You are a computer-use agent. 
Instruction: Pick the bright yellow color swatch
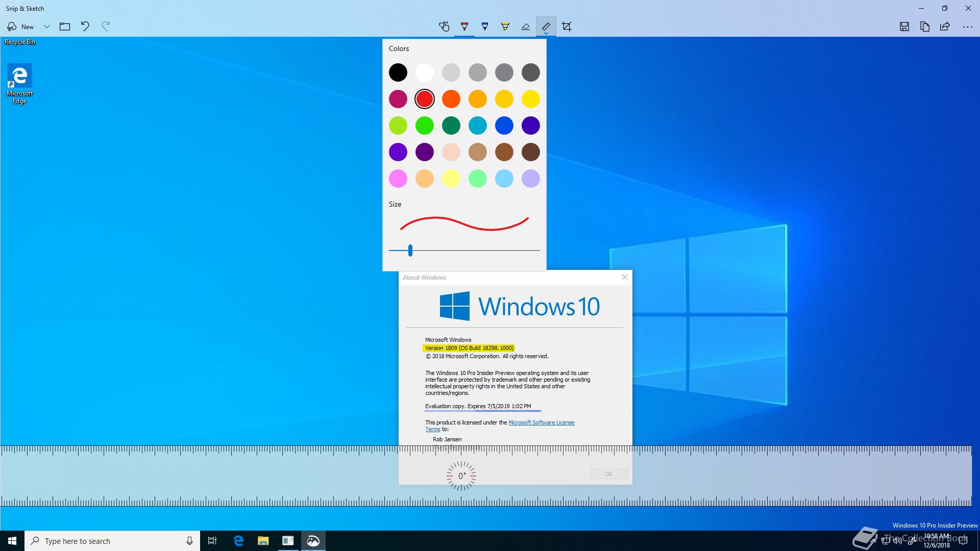pyautogui.click(x=531, y=99)
